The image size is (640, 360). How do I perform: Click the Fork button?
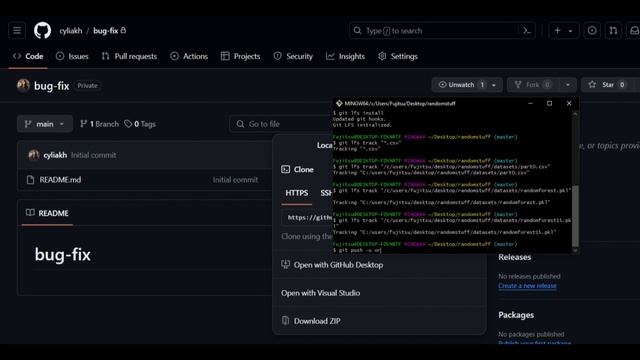coord(533,85)
